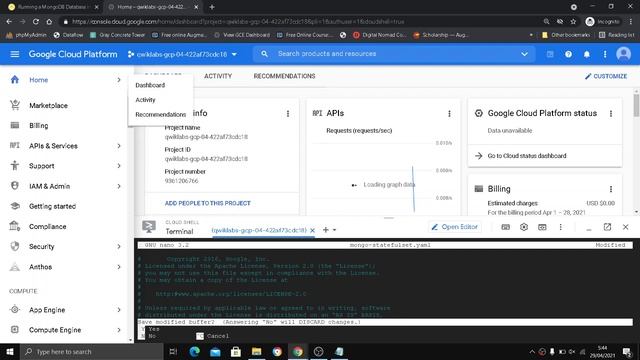
Task: Expand the Support submenu chevron
Action: [x=119, y=166]
